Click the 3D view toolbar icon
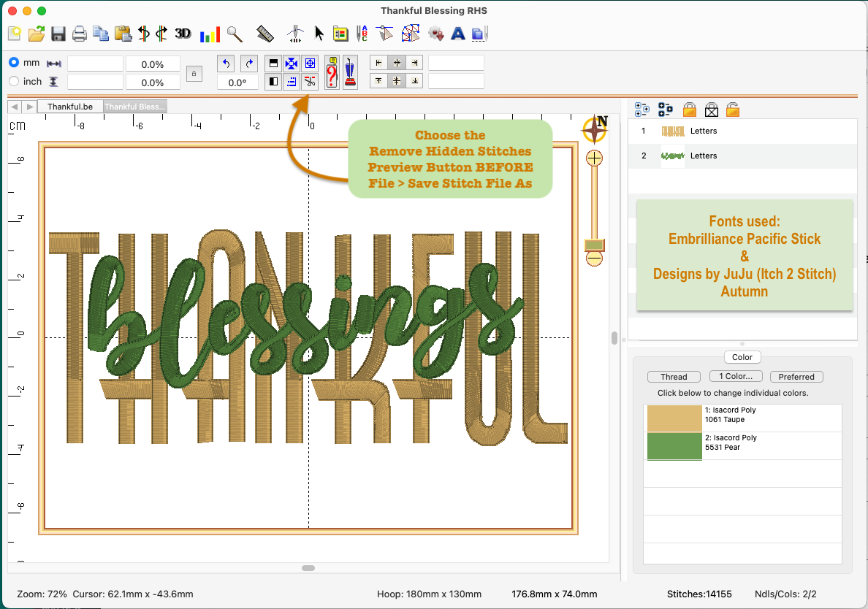 (x=183, y=34)
